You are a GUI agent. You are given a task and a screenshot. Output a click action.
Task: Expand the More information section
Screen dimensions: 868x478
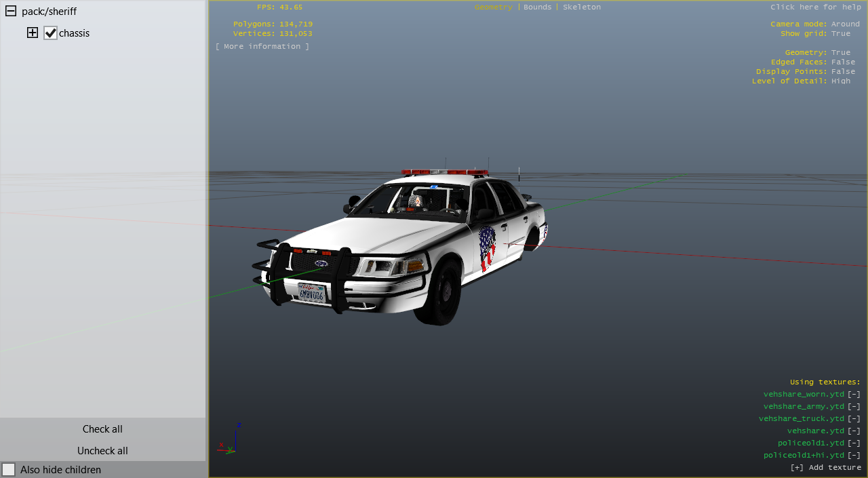pyautogui.click(x=262, y=47)
